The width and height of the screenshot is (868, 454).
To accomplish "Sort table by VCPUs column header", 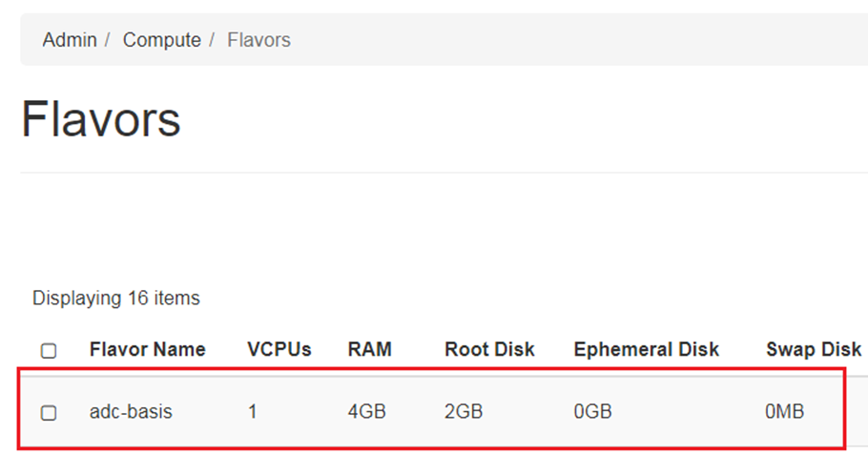I will click(279, 350).
